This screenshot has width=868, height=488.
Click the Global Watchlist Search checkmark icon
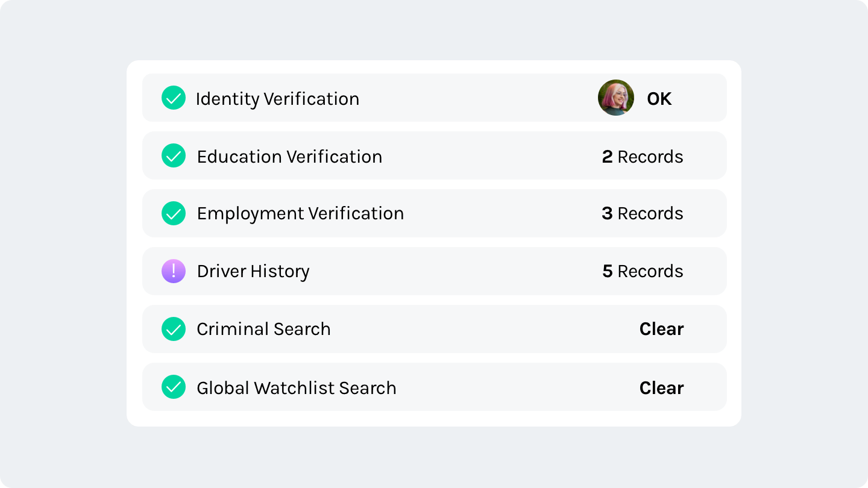(174, 387)
